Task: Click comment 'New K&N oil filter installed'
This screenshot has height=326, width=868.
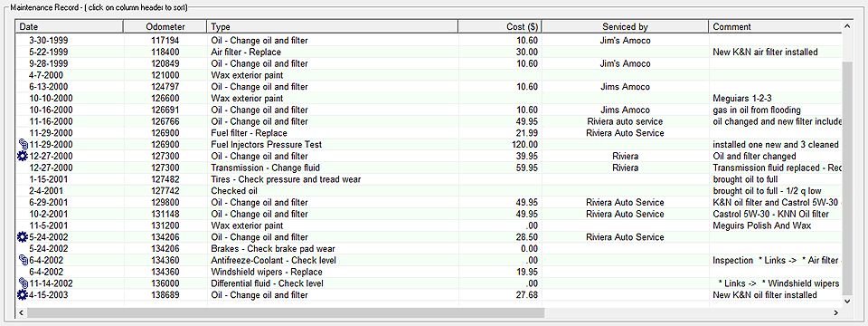Action: click(765, 295)
